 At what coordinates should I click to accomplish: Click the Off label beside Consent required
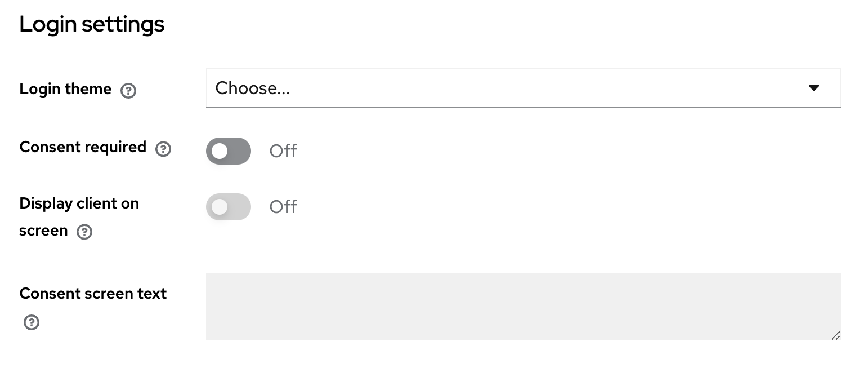283,151
